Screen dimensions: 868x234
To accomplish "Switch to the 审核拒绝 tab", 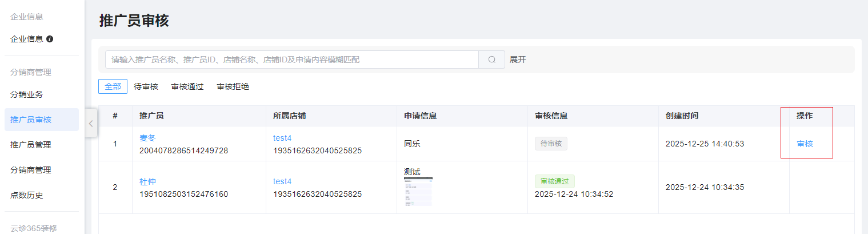I will (x=233, y=86).
